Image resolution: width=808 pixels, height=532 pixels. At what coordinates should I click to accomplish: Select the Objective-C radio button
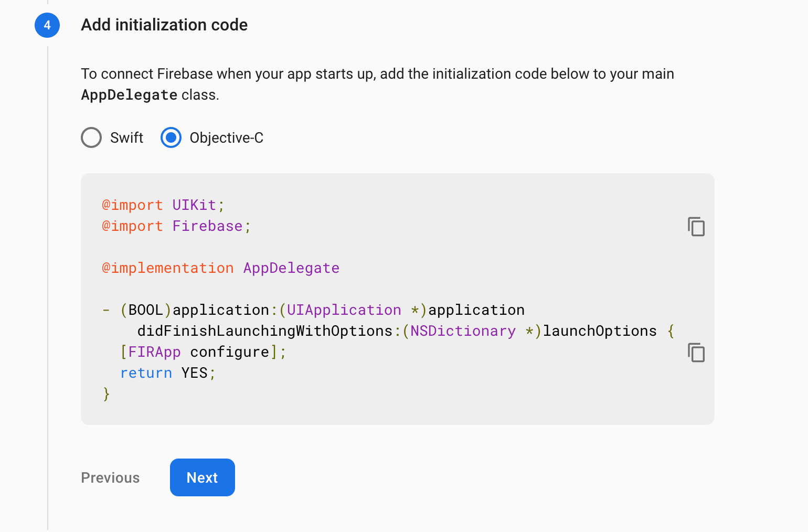coord(171,137)
